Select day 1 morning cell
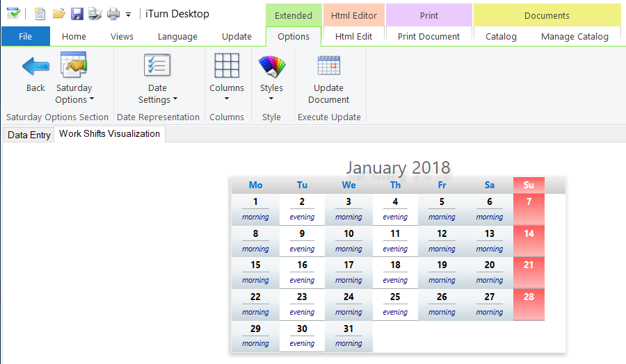Viewport: 626px width, 364px height. pos(255,209)
